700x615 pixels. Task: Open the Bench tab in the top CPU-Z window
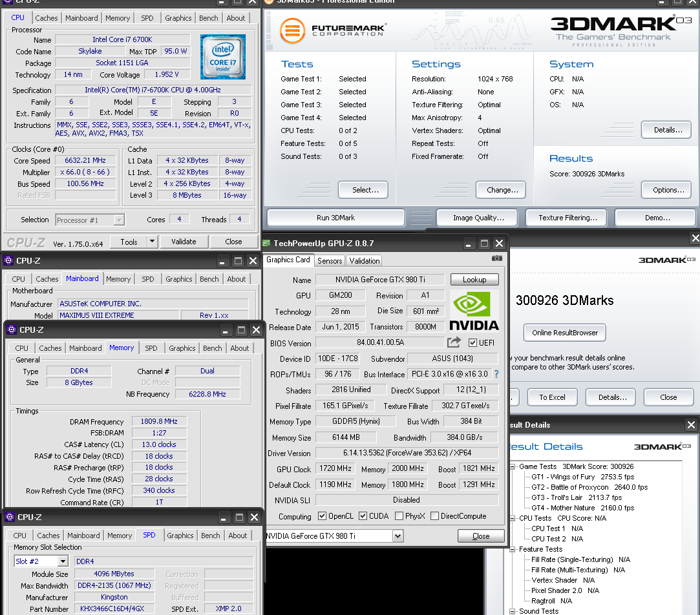coord(209,18)
